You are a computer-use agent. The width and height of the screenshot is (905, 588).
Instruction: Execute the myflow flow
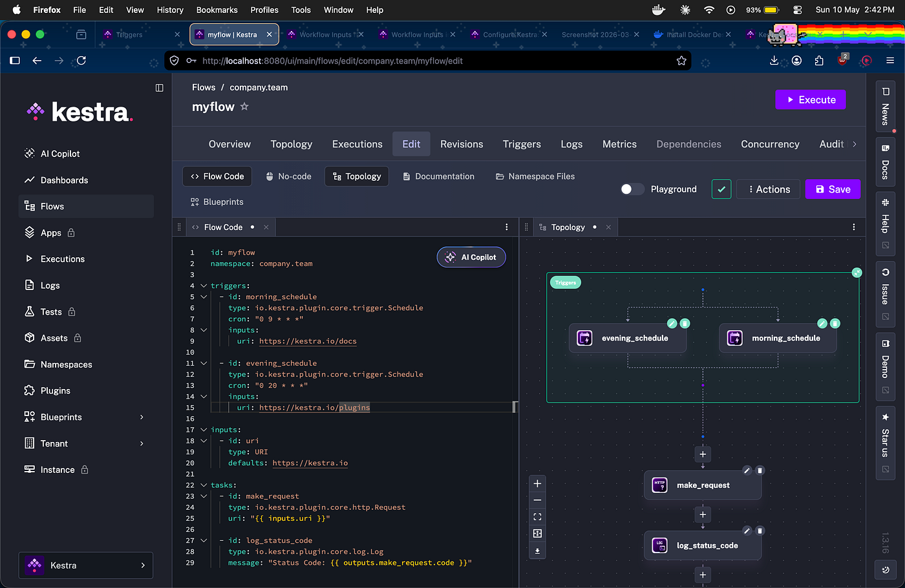(811, 100)
